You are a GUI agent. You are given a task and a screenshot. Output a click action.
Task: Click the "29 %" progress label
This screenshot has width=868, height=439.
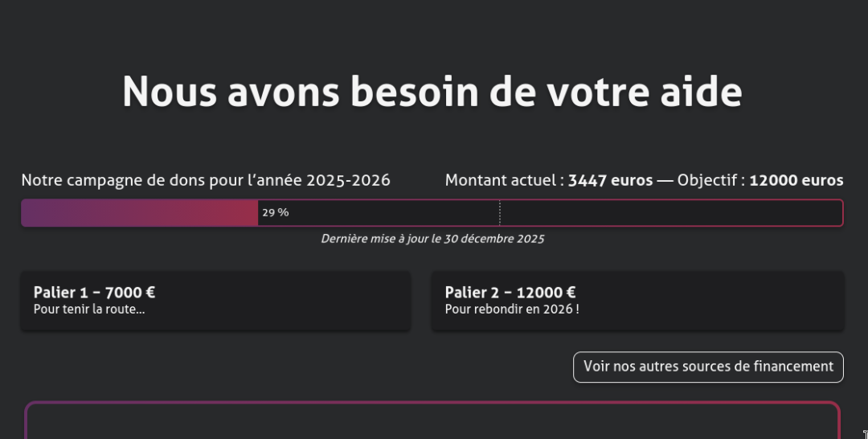(x=275, y=213)
